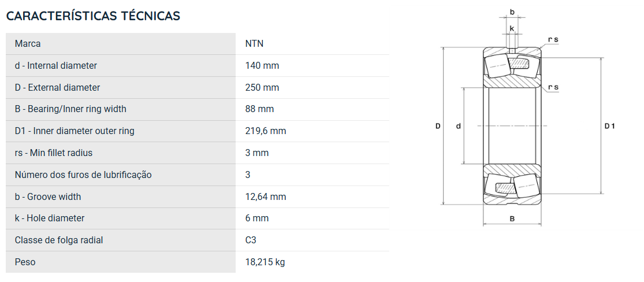The width and height of the screenshot is (644, 282).
Task: Click the Número dos furos de lubrificação label
Action: 83,175
